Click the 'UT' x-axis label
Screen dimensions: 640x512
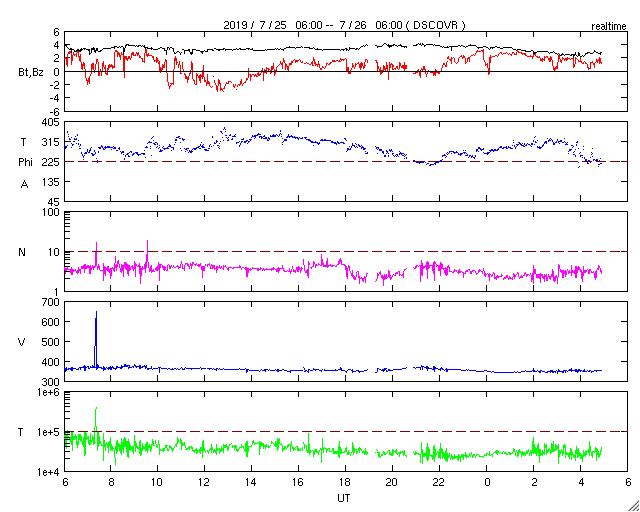pyautogui.click(x=343, y=498)
